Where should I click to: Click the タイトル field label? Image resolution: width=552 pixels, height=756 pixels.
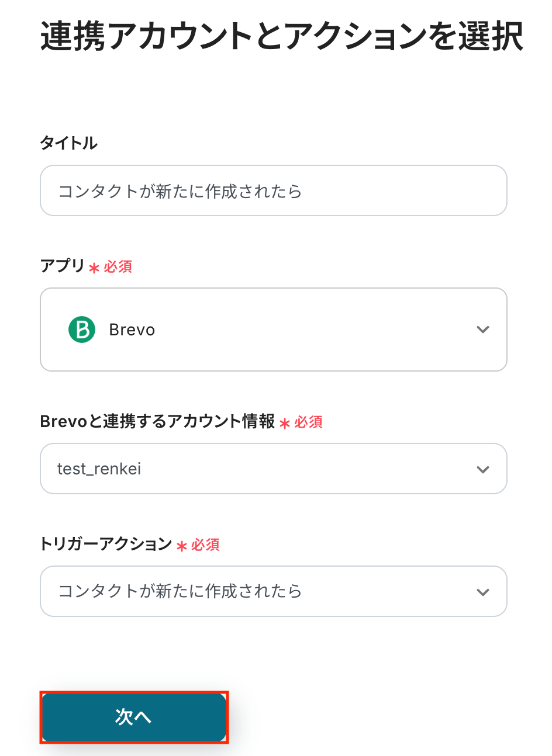point(69,143)
